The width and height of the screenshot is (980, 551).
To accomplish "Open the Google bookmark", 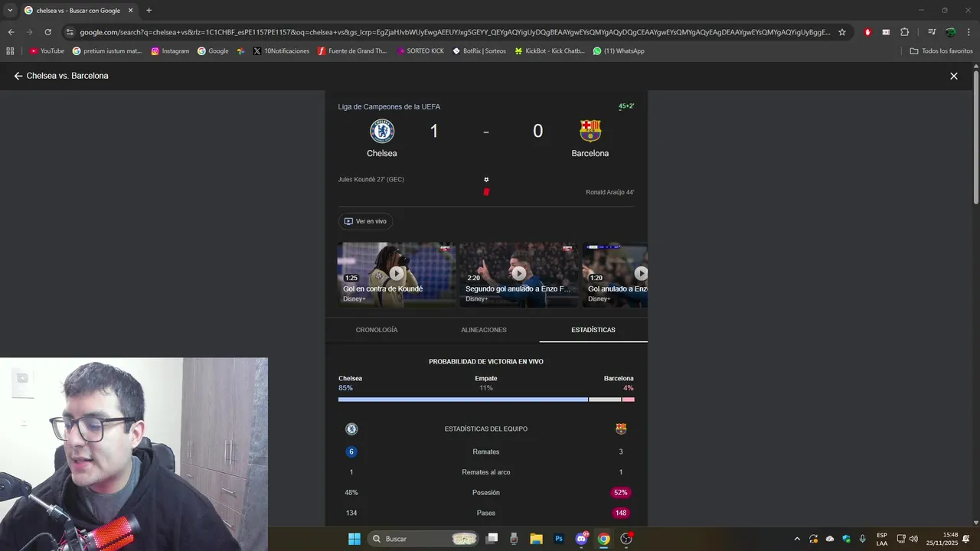I will point(213,51).
